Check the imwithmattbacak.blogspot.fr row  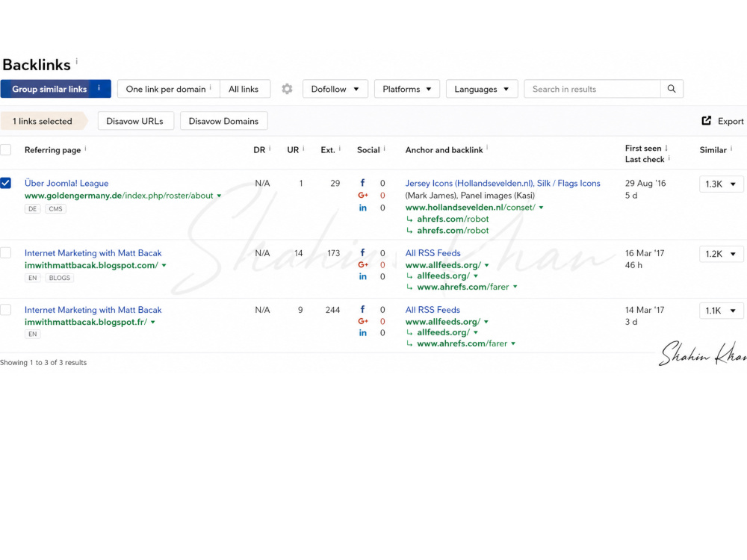(6, 310)
